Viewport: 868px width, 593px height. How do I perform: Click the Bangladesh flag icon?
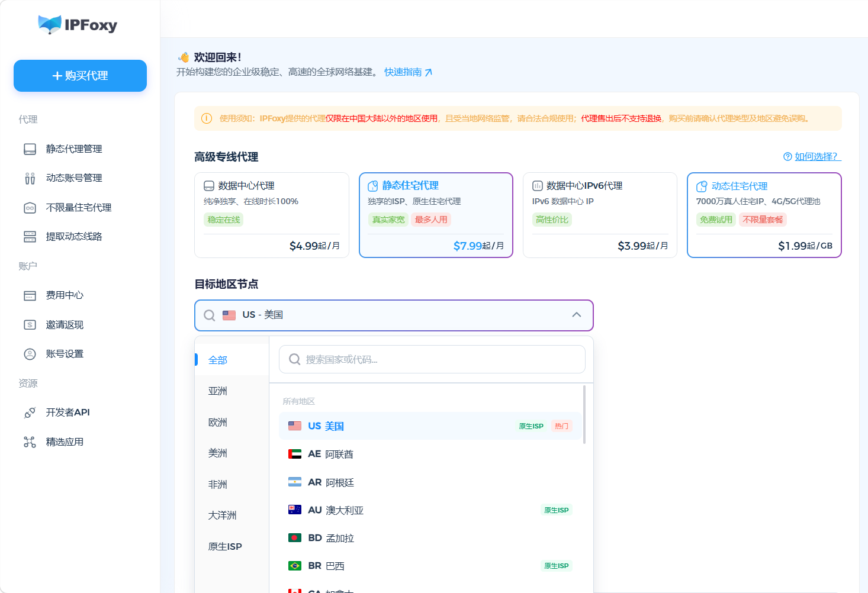click(x=295, y=538)
